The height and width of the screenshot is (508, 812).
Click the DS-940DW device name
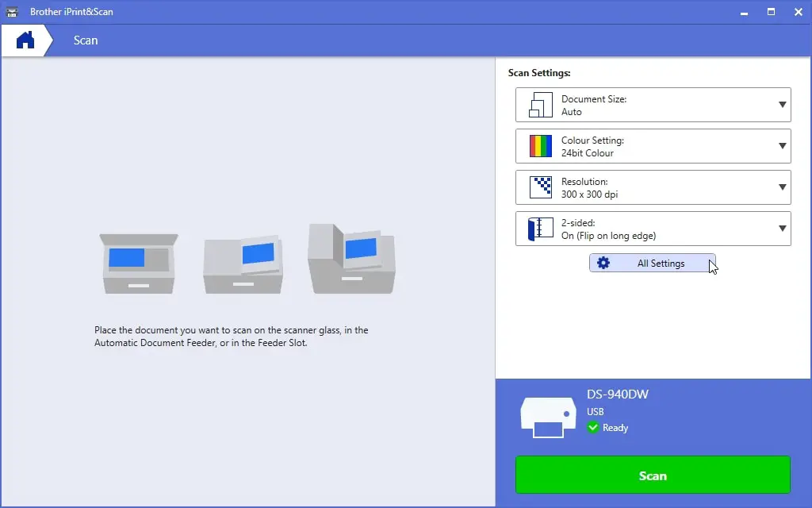point(617,394)
